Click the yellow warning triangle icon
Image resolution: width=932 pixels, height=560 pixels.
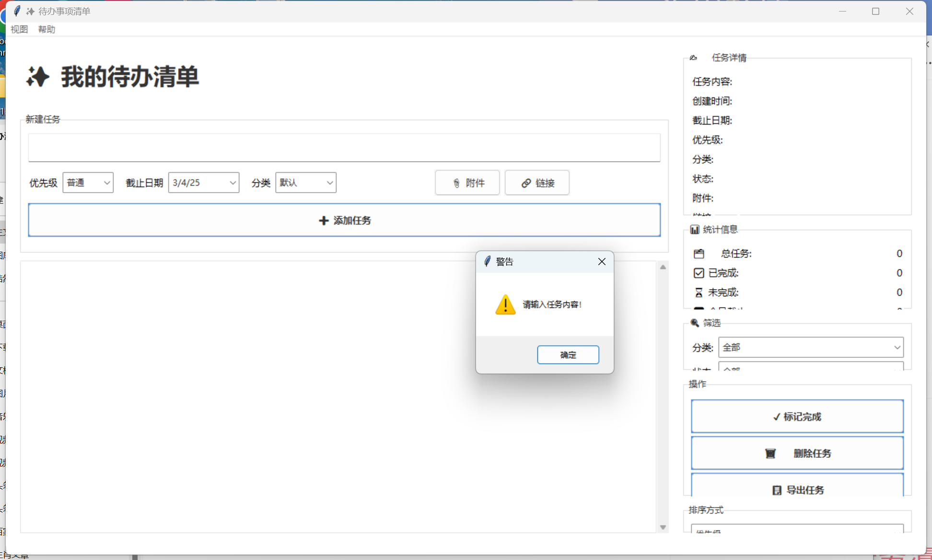pyautogui.click(x=505, y=304)
